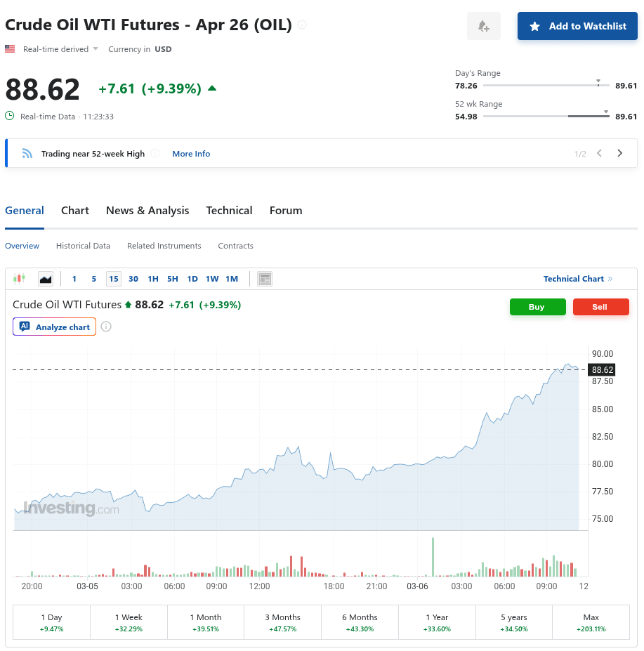644x651 pixels.
Task: Select the 15 minute interval
Action: (x=114, y=279)
